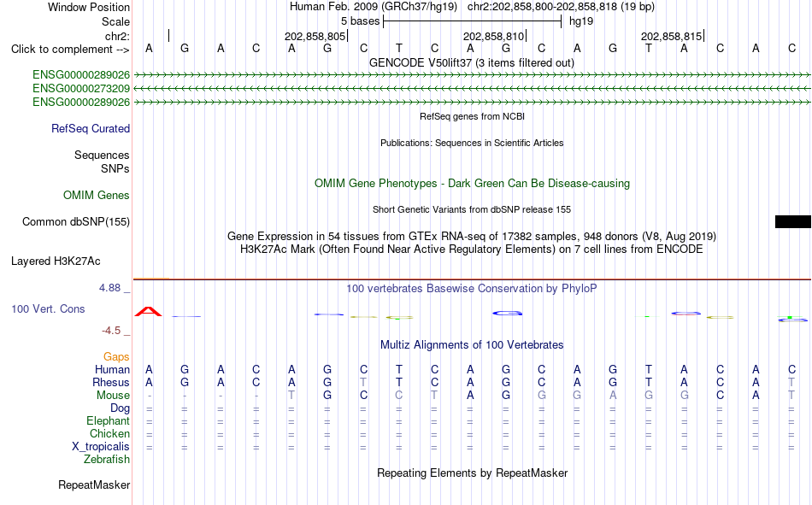Click the chr2: base position label
This screenshot has width=812, height=505.
click(117, 36)
